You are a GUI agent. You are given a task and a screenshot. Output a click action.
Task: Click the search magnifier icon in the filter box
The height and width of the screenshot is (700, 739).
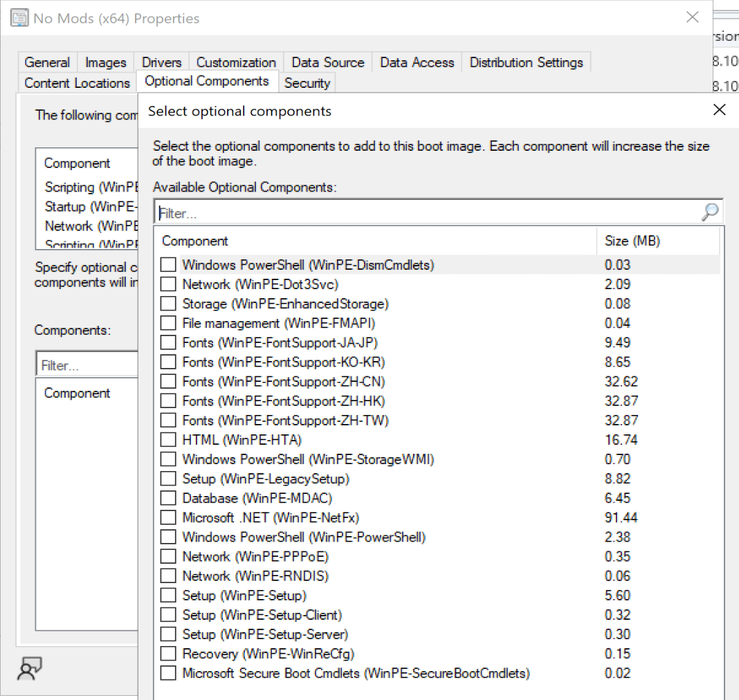[x=709, y=212]
